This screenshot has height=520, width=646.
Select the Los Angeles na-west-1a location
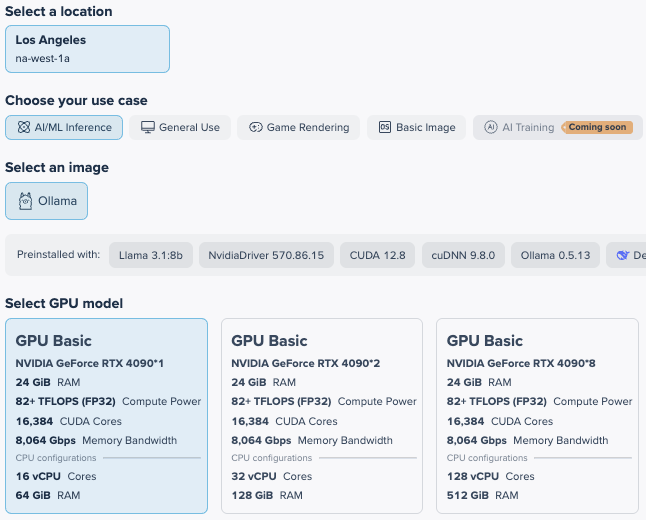click(x=87, y=49)
